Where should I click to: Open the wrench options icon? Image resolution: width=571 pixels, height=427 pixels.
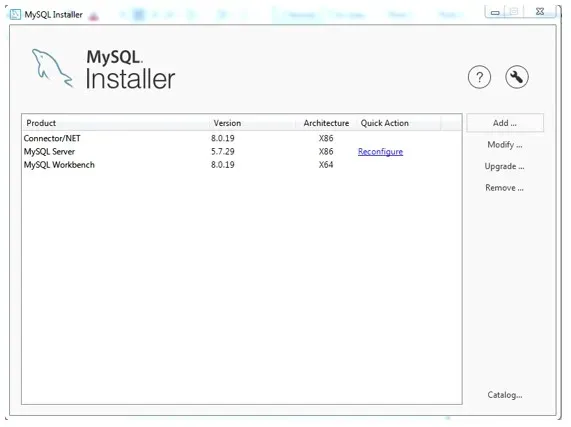[517, 77]
